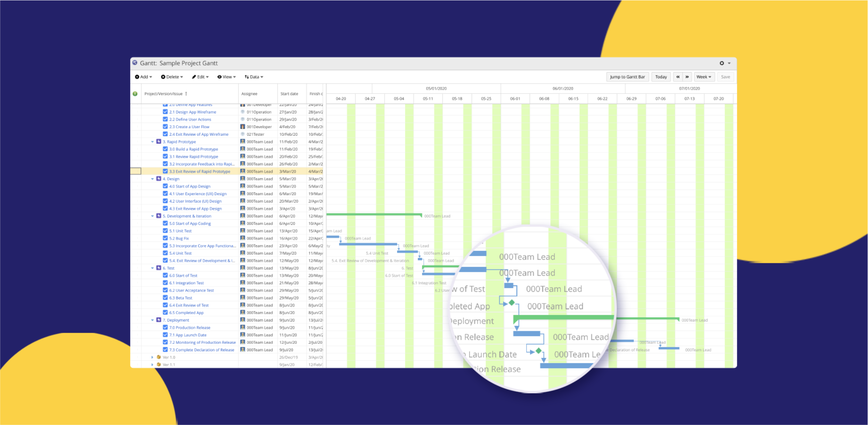Viewport: 868px width, 425px height.
Task: Click assignee avatar in 2.3 Create a User Flow row
Action: pos(243,127)
